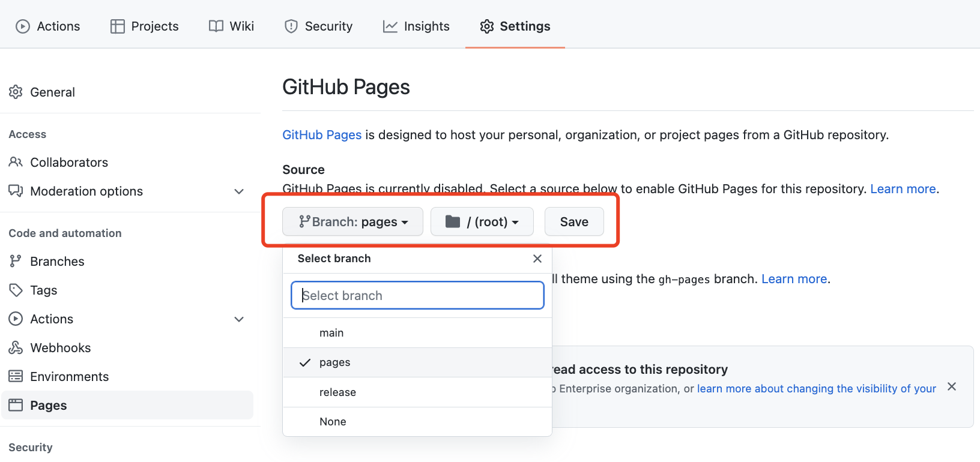Follow the GitHub Pages link in description
The image size is (980, 462).
[x=322, y=135]
